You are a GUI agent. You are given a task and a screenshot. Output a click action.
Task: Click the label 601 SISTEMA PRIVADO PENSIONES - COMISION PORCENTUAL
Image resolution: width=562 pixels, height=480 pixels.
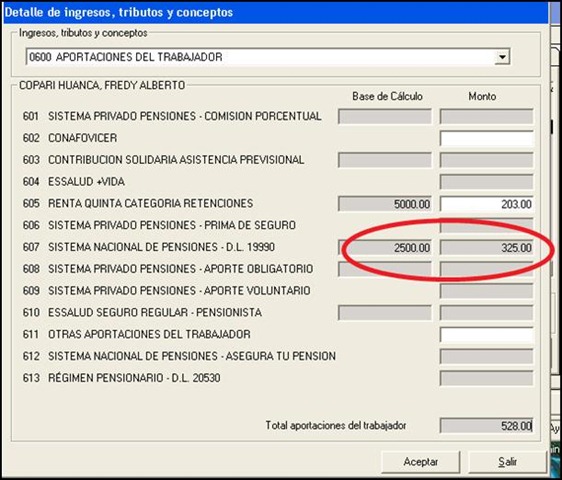click(x=172, y=116)
